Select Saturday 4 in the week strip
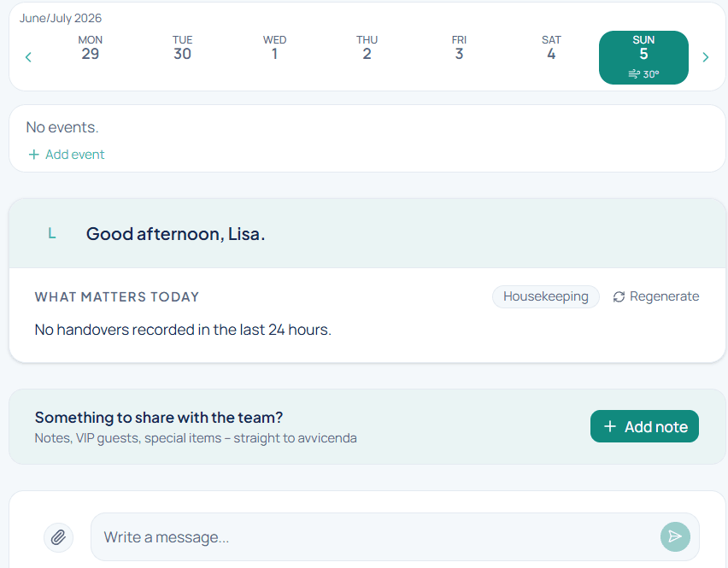 [x=551, y=48]
